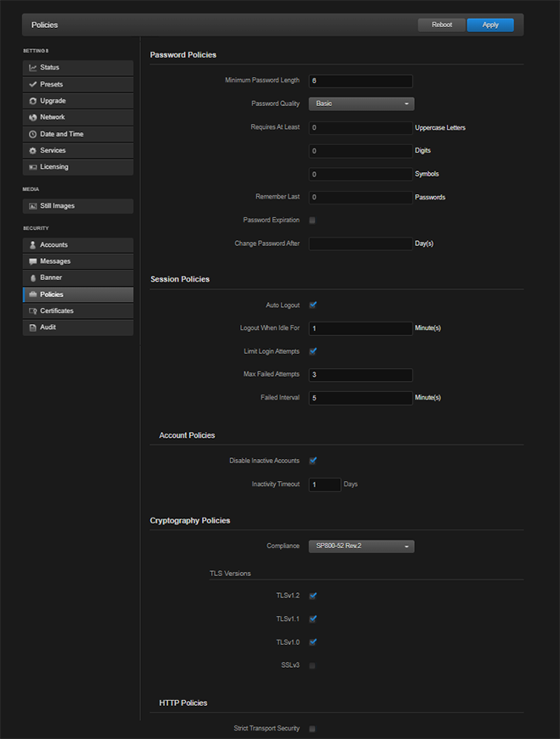The width and height of the screenshot is (560, 739).
Task: Click the Presets checkmark icon
Action: [32, 85]
